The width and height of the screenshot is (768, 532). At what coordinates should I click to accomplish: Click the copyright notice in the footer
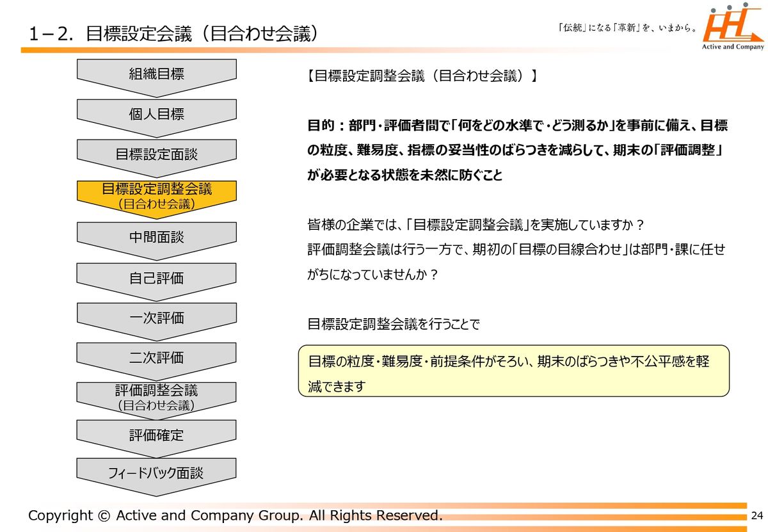[x=235, y=515]
